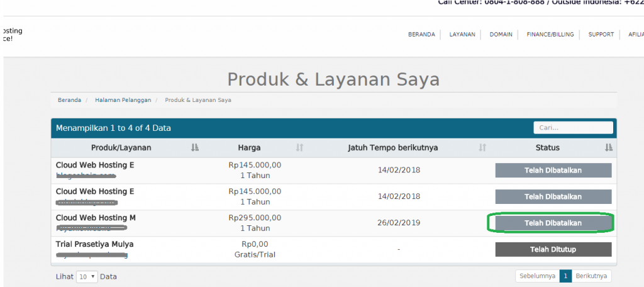The height and width of the screenshot is (287, 644).
Task: Open Trial Prasetiya Mulya service row
Action: tap(94, 244)
